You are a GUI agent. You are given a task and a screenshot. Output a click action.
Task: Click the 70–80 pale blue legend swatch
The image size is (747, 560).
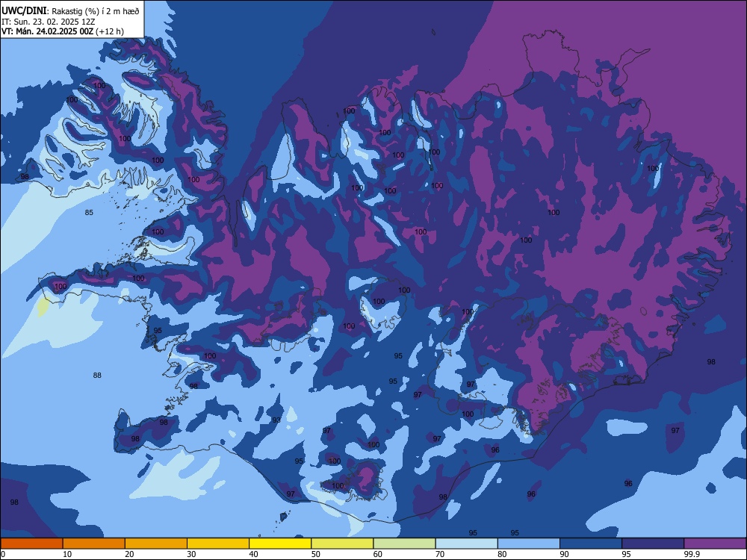[x=466, y=544]
